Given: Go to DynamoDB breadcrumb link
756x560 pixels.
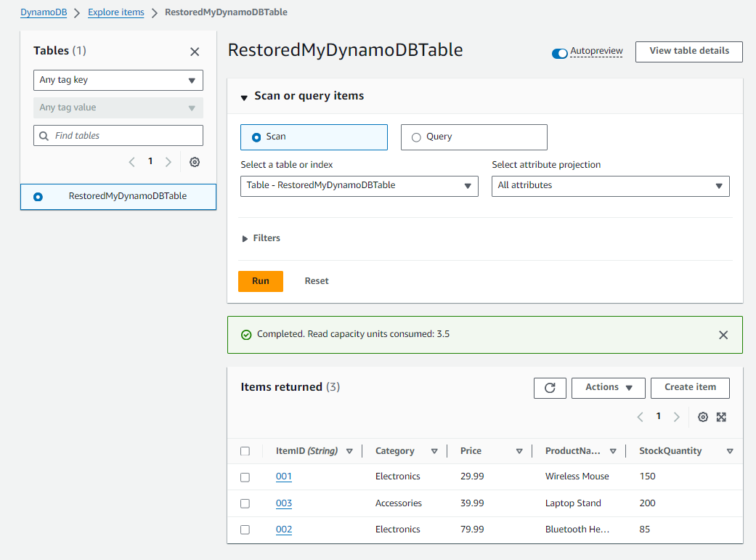Looking at the screenshot, I should (x=44, y=12).
